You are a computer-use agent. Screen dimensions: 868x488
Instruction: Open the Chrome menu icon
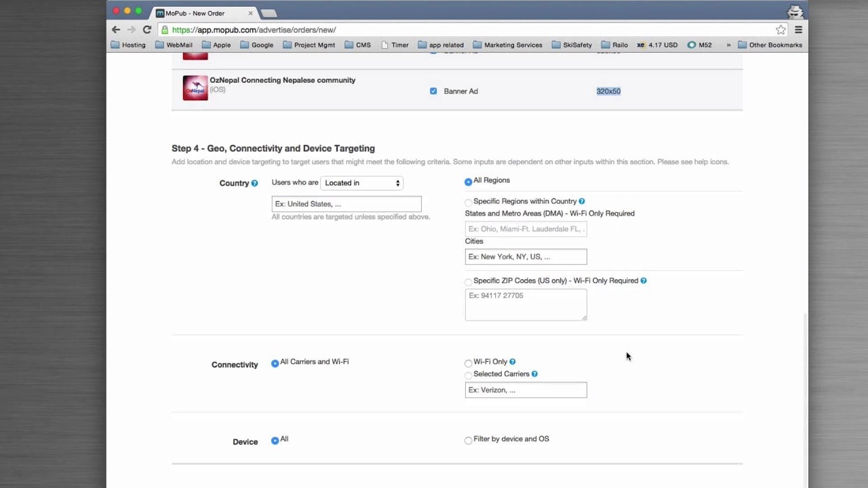[798, 30]
